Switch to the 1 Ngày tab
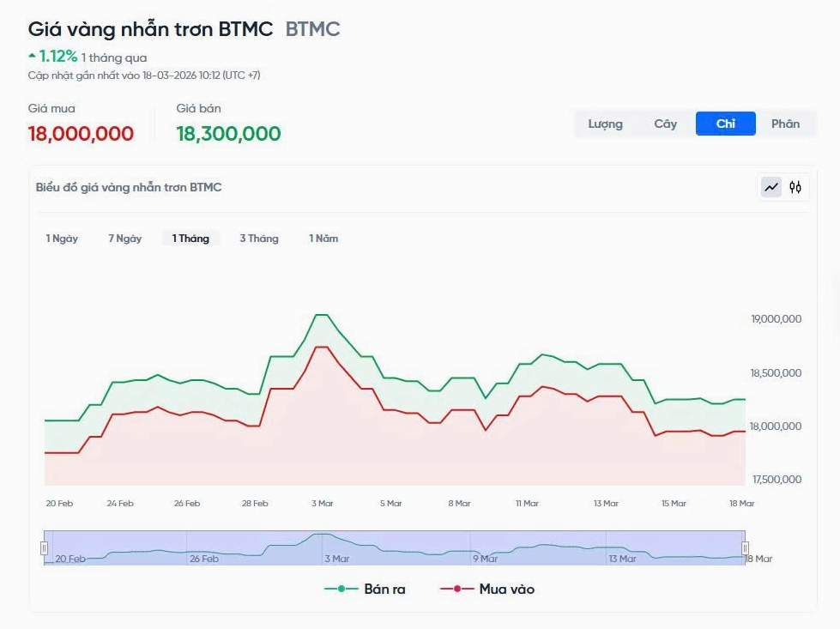Image resolution: width=840 pixels, height=629 pixels. coord(59,238)
